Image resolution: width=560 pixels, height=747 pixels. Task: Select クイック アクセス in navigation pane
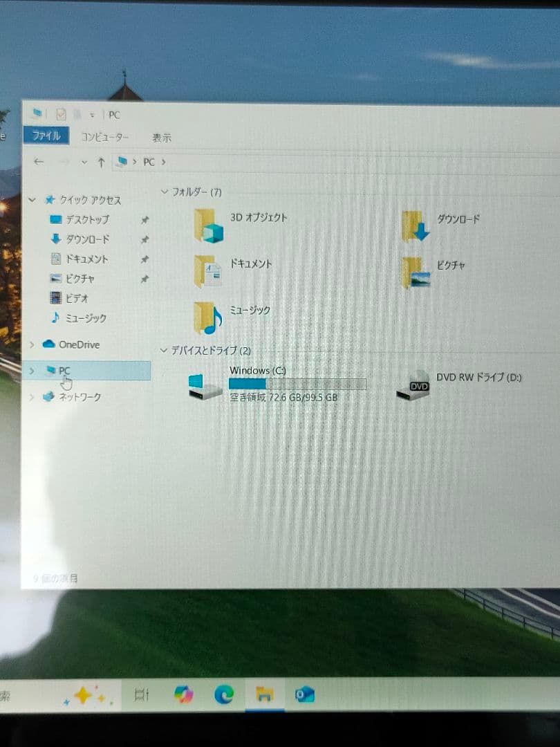[x=90, y=200]
